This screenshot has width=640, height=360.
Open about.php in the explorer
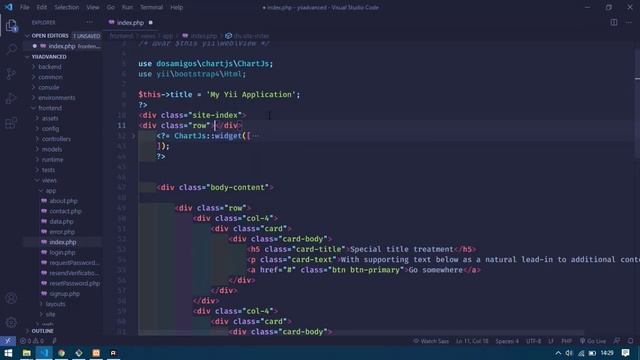[x=63, y=201]
